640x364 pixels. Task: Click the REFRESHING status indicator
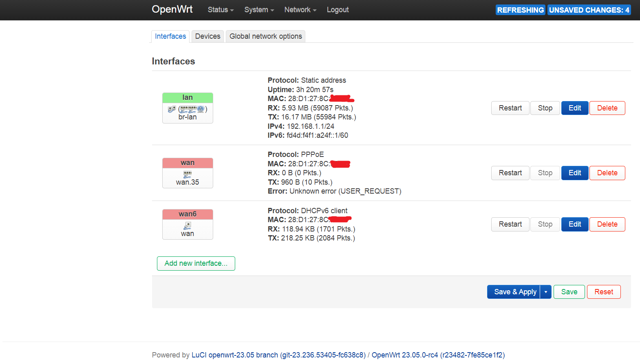tap(521, 10)
